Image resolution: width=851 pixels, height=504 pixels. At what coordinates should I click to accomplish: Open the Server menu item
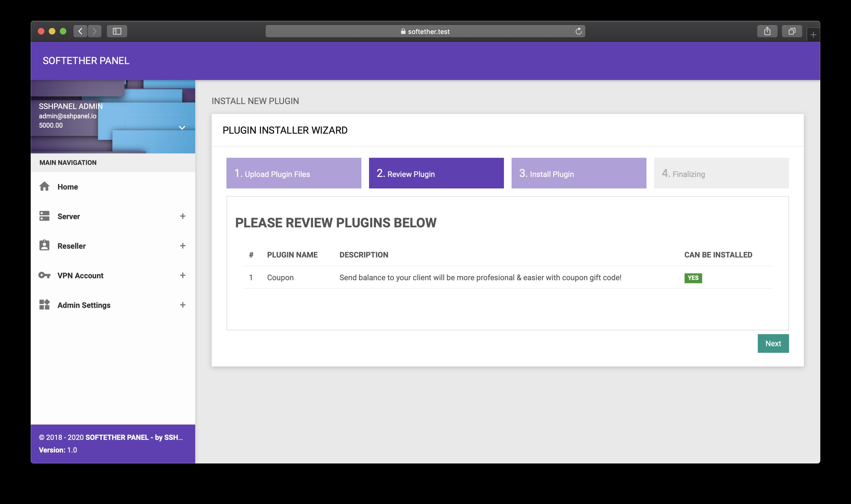coord(113,216)
